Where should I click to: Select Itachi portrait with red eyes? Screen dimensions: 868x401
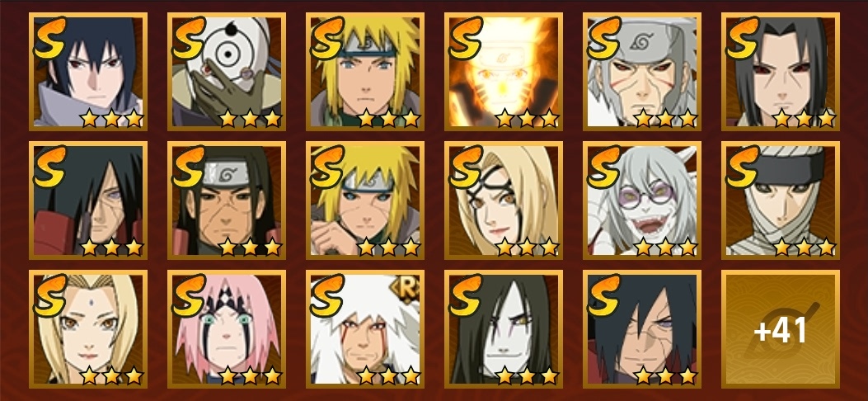pos(780,72)
